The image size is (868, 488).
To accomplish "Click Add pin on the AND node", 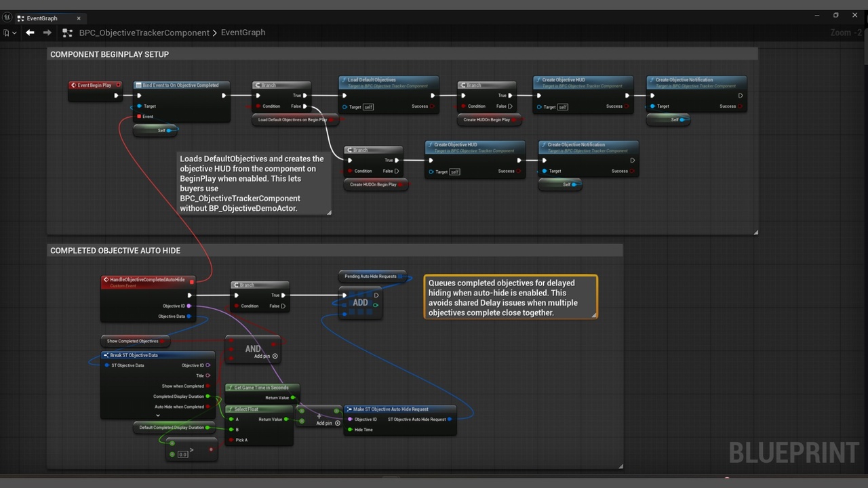I will (x=266, y=356).
